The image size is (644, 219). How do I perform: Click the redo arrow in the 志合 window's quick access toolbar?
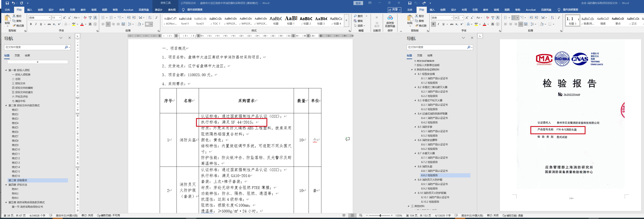(424, 3)
